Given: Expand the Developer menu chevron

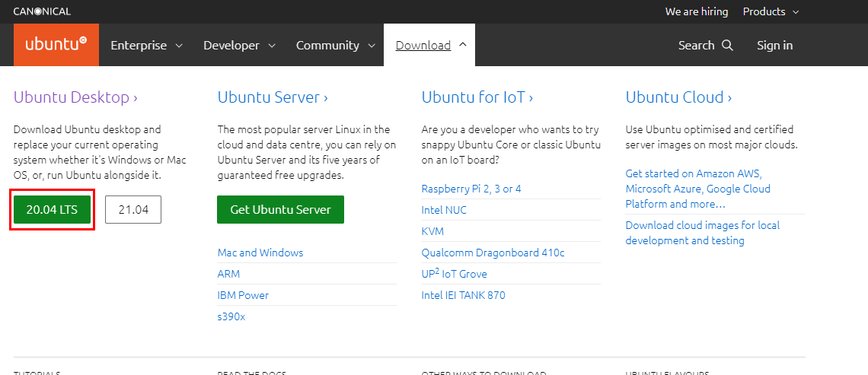Looking at the screenshot, I should coord(272,46).
